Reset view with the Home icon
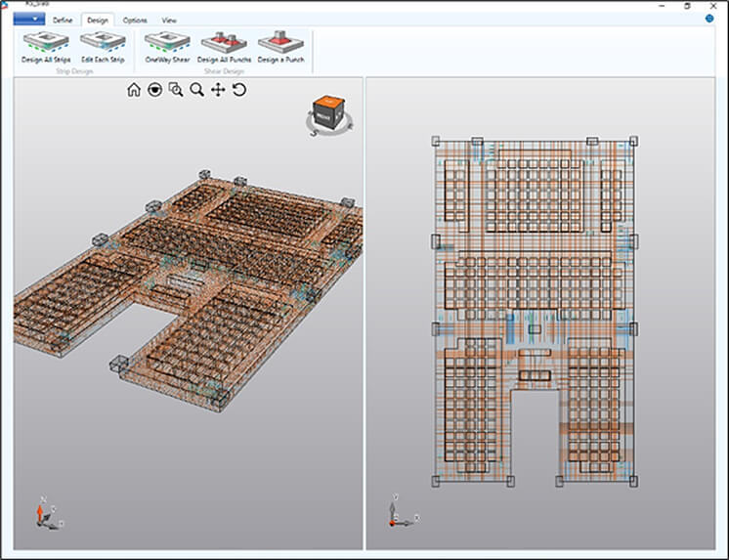This screenshot has width=729, height=560. [x=134, y=90]
